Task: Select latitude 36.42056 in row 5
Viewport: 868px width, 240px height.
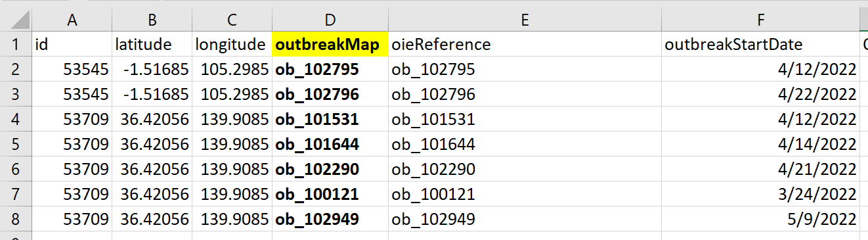Action: tap(152, 144)
